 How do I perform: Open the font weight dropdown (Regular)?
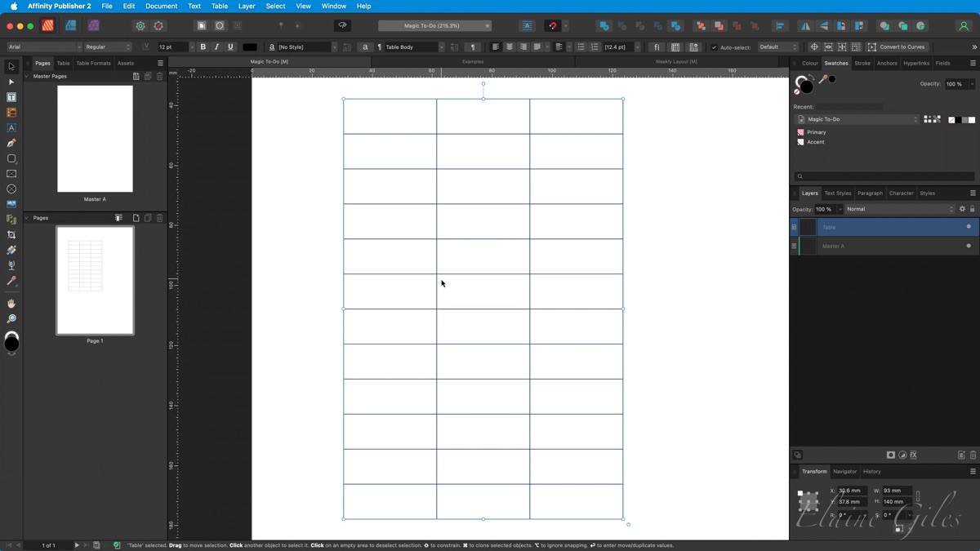pyautogui.click(x=108, y=47)
